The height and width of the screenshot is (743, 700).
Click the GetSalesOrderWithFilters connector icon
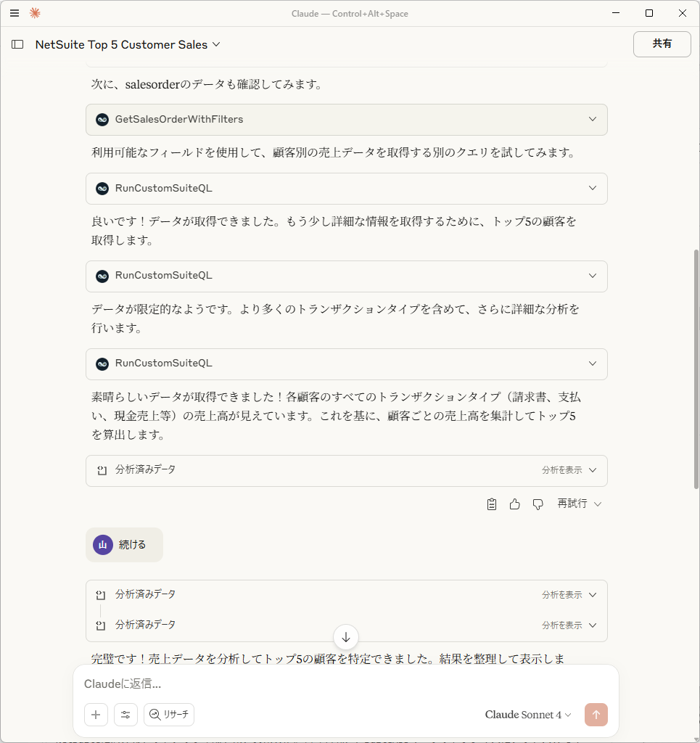(102, 120)
